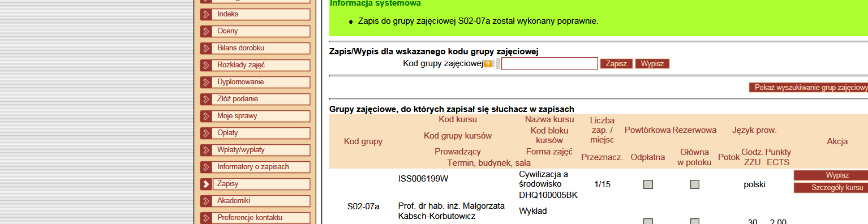Click the S02-07a enrollment success message

[478, 21]
